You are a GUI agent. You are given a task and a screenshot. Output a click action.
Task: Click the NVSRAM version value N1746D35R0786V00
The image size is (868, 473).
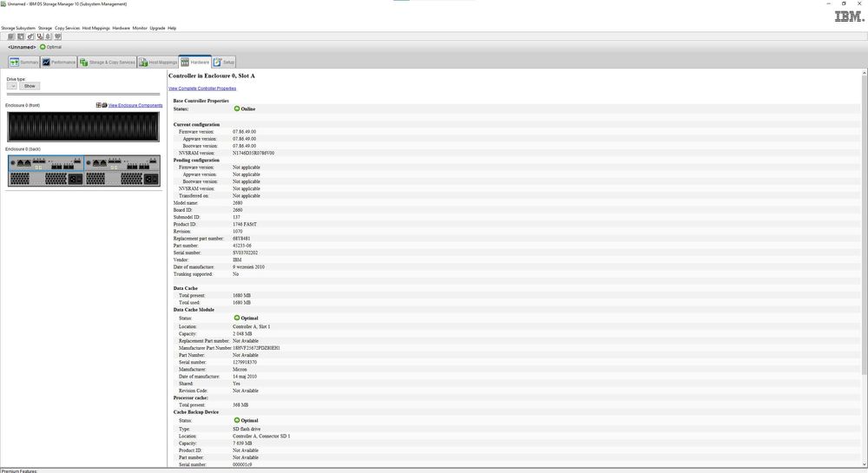click(x=253, y=153)
